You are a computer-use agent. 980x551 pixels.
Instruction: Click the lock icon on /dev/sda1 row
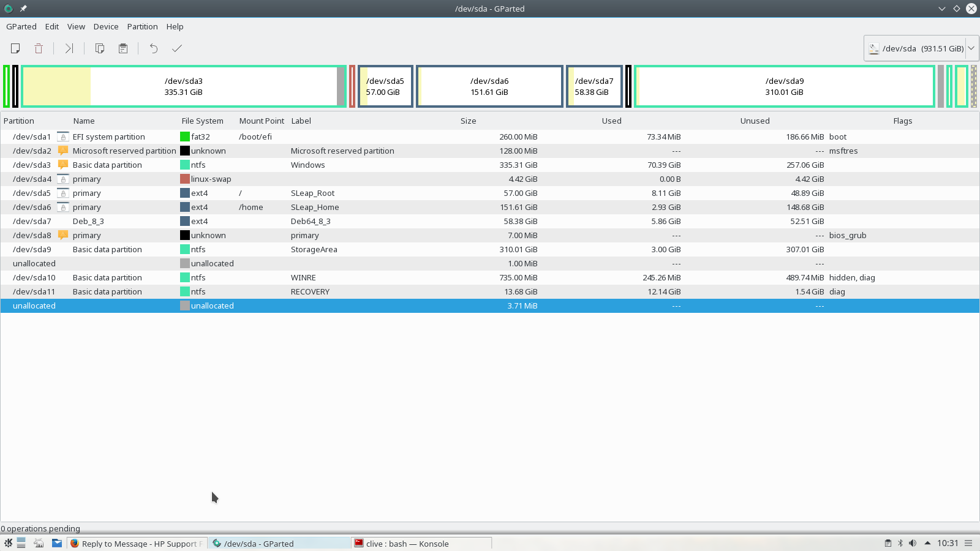pyautogui.click(x=62, y=137)
